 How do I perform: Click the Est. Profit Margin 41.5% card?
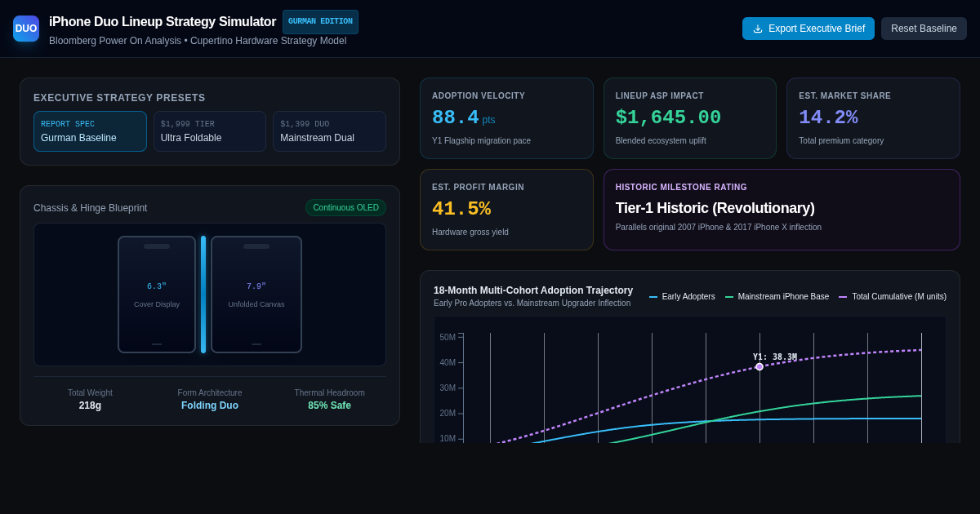point(506,210)
